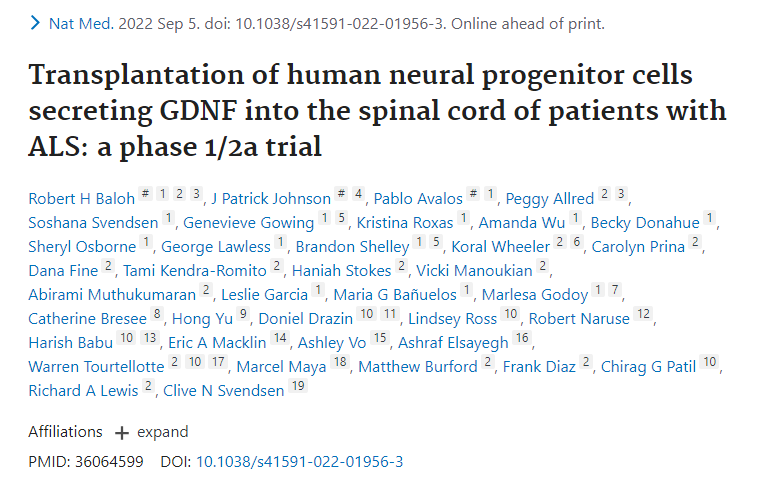Click affiliation 9 beside Hong Yu
Viewport: 773px width, 482px height.
point(243,315)
